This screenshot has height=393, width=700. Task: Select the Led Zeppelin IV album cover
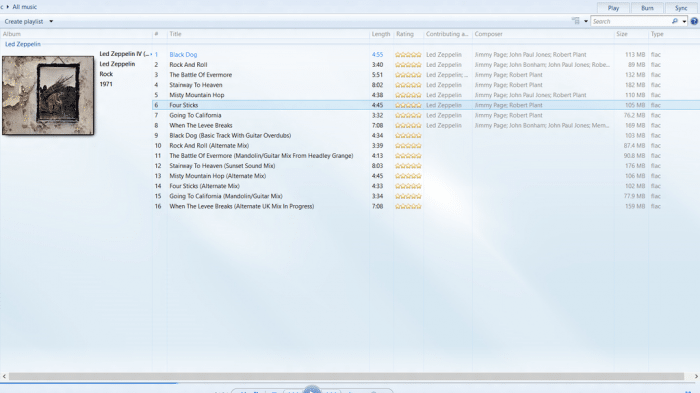tap(48, 95)
